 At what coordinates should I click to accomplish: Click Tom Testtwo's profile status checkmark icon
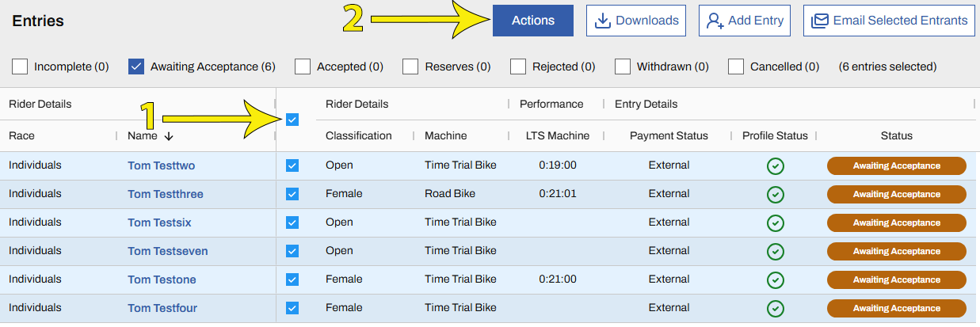tap(776, 166)
